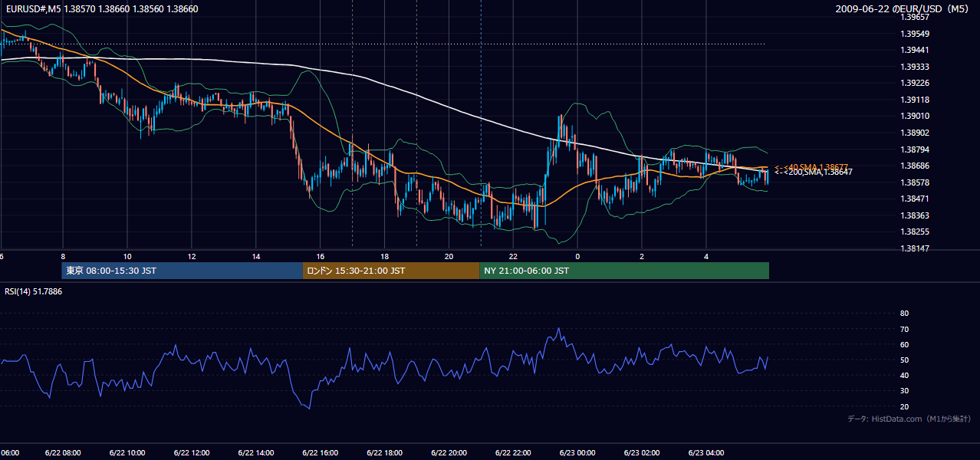Click RSI scale label 80

(904, 314)
